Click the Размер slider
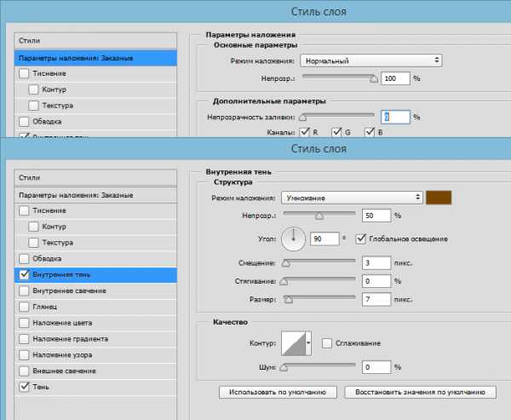Viewport: 511px width, 420px height. (319, 299)
